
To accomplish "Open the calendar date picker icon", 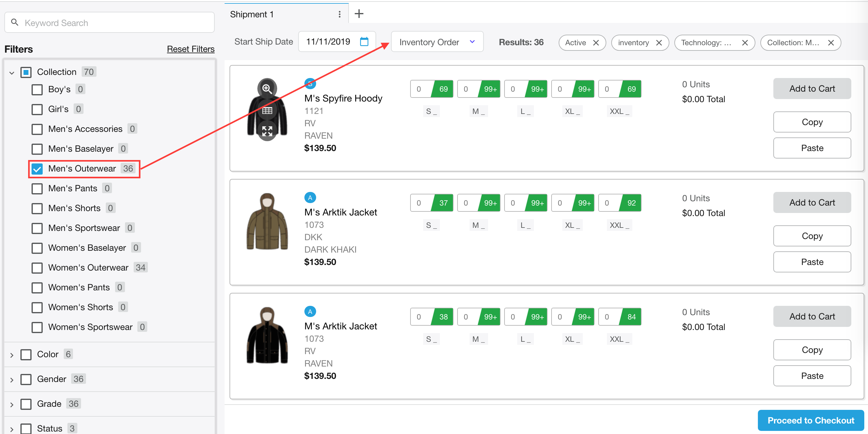I will pyautogui.click(x=364, y=41).
